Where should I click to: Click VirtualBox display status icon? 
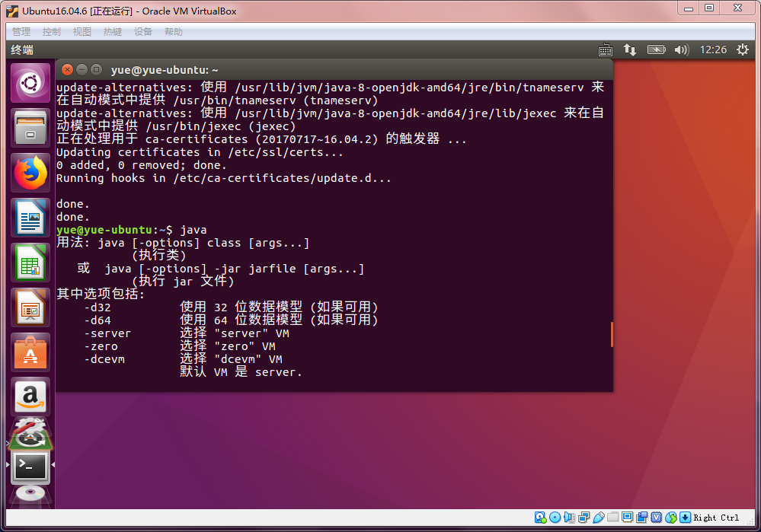(627, 517)
